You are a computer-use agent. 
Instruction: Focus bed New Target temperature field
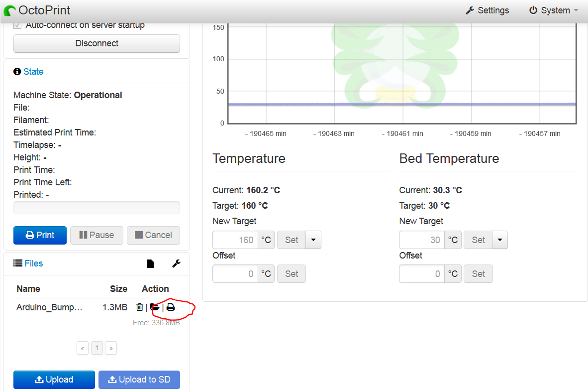tap(422, 240)
